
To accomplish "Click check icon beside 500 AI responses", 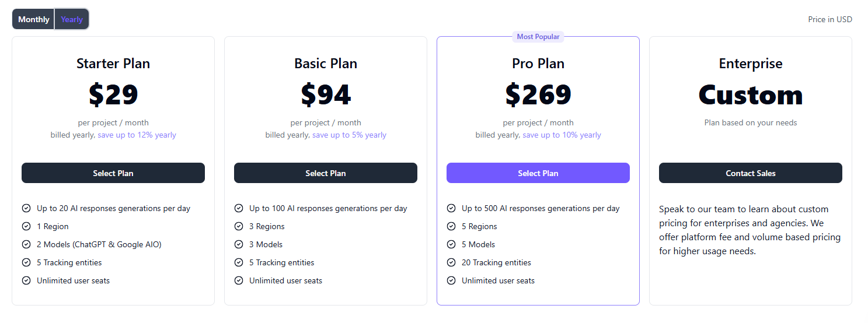I will 451,208.
